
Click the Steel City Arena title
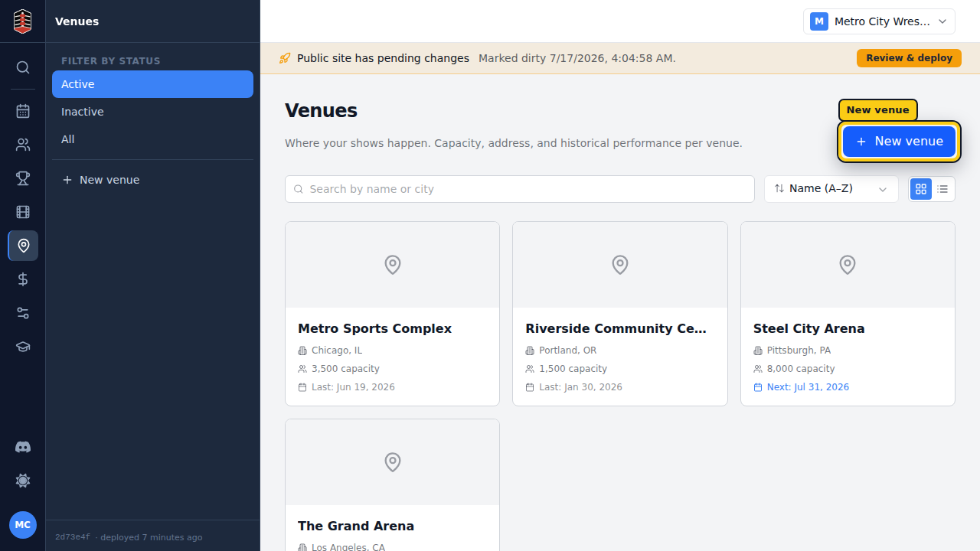pyautogui.click(x=808, y=328)
